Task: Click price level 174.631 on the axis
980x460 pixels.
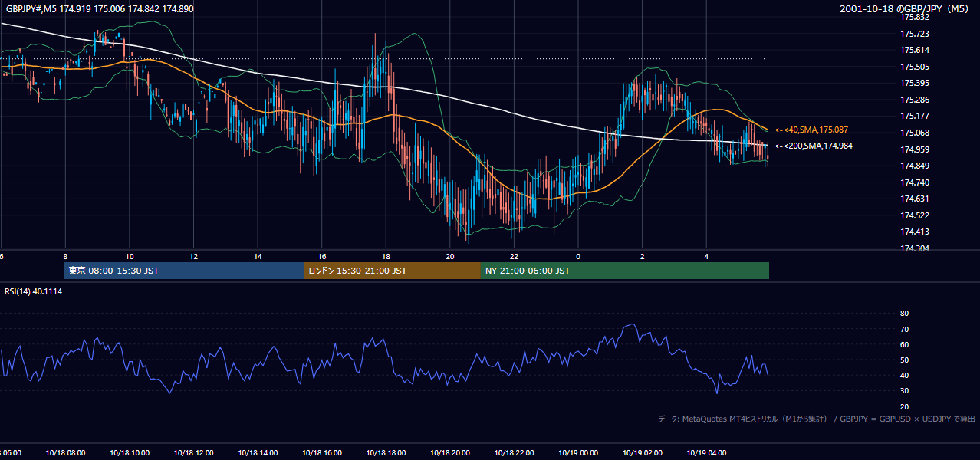Action: click(915, 199)
